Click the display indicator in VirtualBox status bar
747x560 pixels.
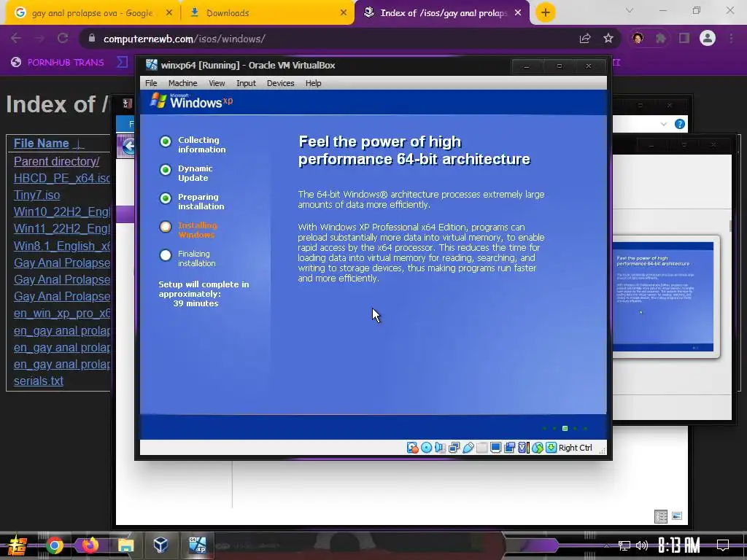pos(495,448)
